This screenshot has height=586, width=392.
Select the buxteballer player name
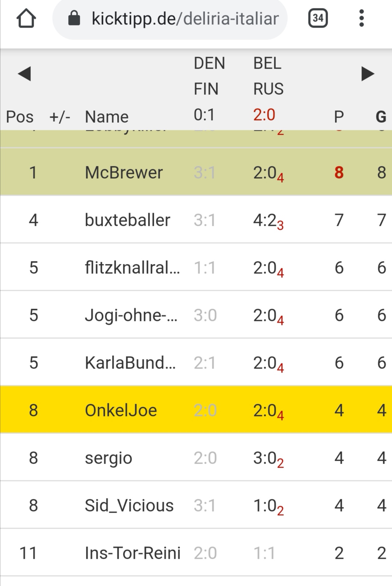tap(127, 220)
